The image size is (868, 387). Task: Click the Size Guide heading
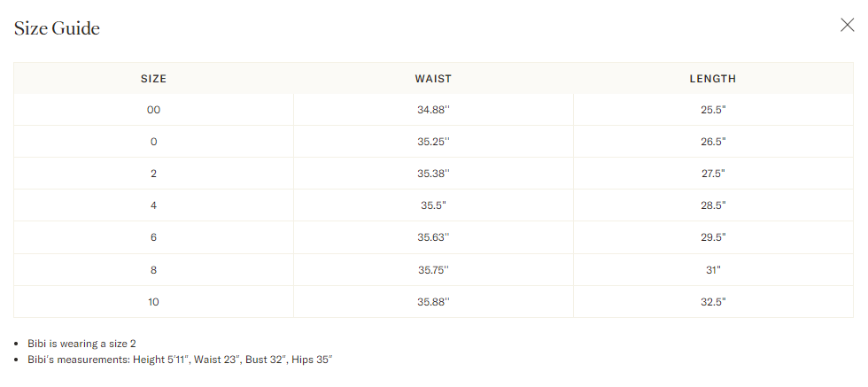(57, 28)
